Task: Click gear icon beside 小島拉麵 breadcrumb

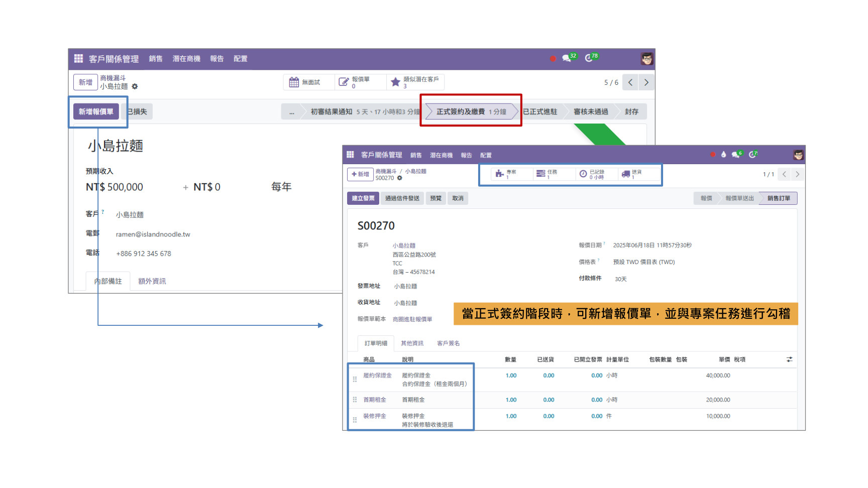Action: (135, 86)
